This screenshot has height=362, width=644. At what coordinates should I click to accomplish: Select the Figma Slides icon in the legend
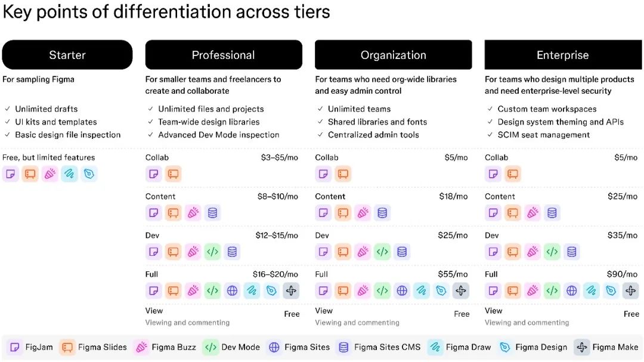67,347
